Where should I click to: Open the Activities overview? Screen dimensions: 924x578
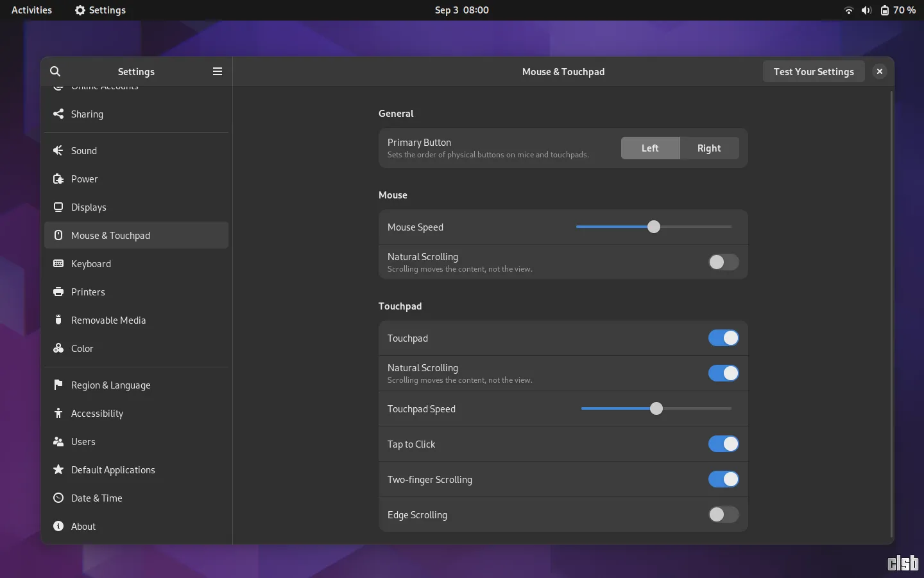(31, 10)
